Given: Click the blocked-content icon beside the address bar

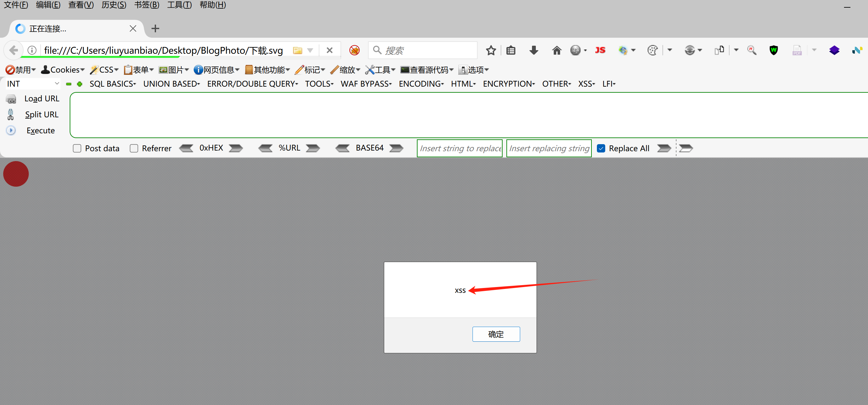Looking at the screenshot, I should click(x=354, y=50).
